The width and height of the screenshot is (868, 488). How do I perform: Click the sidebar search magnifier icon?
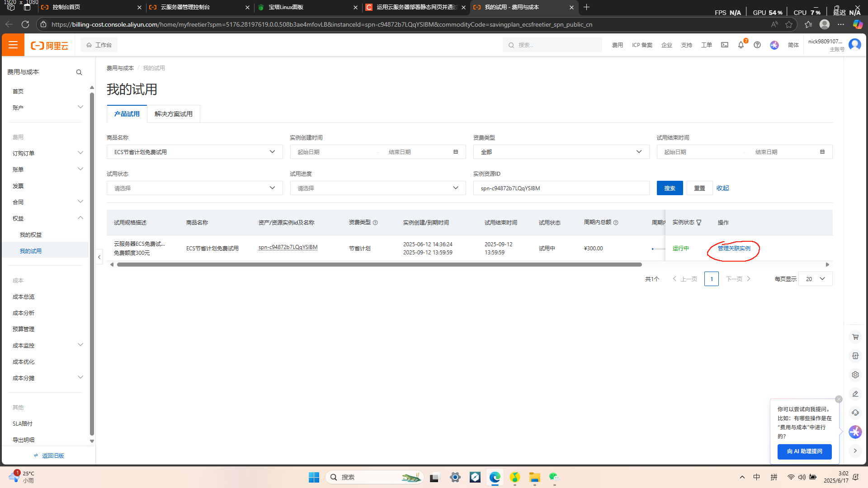79,72
